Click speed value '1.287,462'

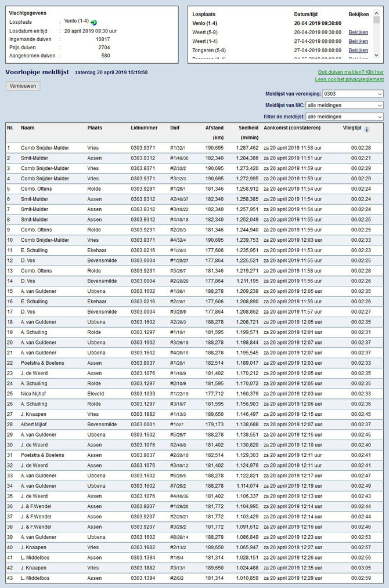coord(247,148)
